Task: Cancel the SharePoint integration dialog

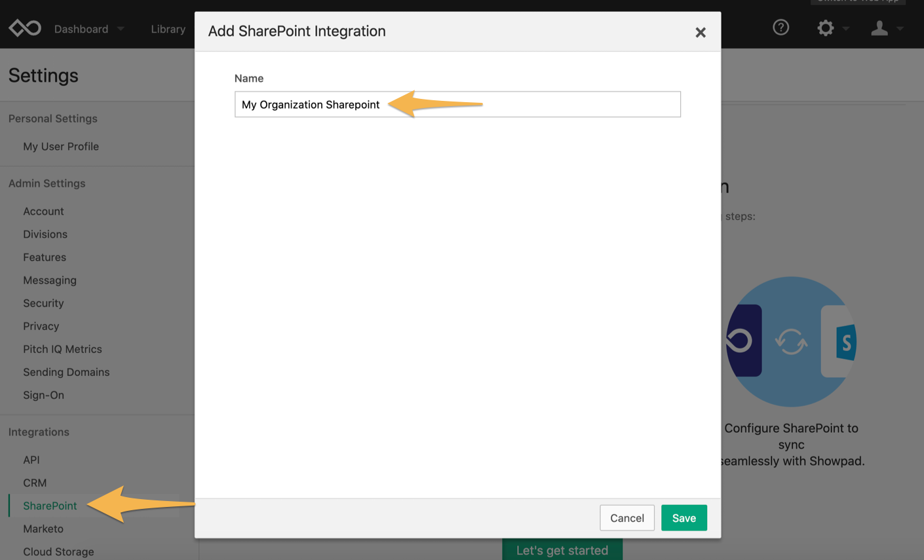Action: 626,517
